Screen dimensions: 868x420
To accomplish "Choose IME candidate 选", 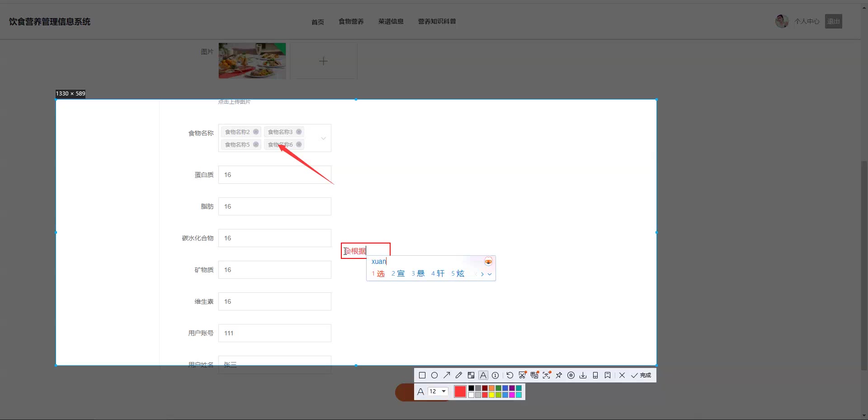I will tap(378, 273).
